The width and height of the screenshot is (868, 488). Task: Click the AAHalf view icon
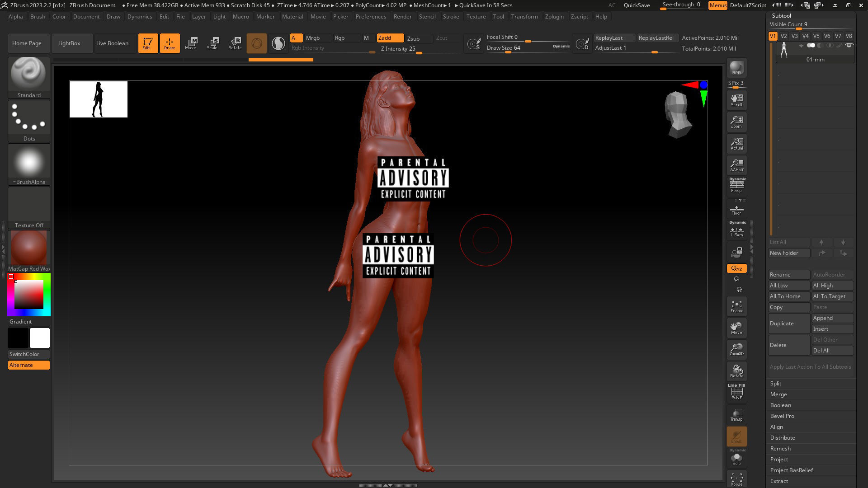pos(736,165)
